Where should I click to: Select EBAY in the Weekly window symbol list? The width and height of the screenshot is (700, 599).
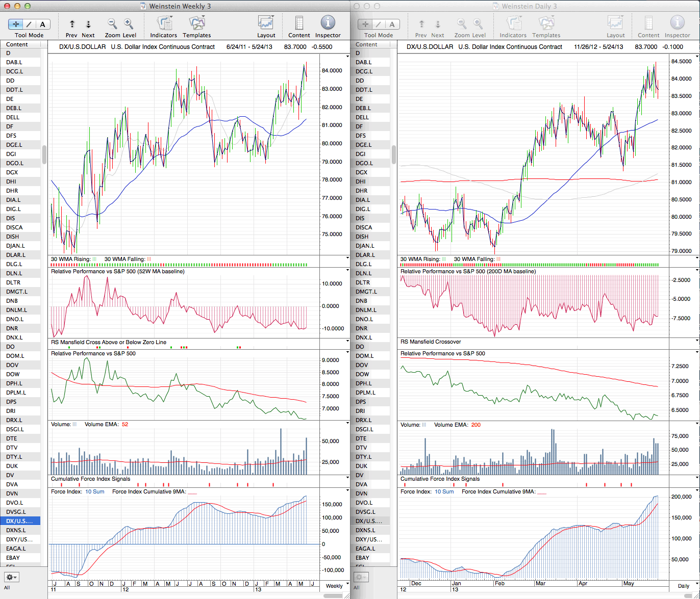click(13, 558)
